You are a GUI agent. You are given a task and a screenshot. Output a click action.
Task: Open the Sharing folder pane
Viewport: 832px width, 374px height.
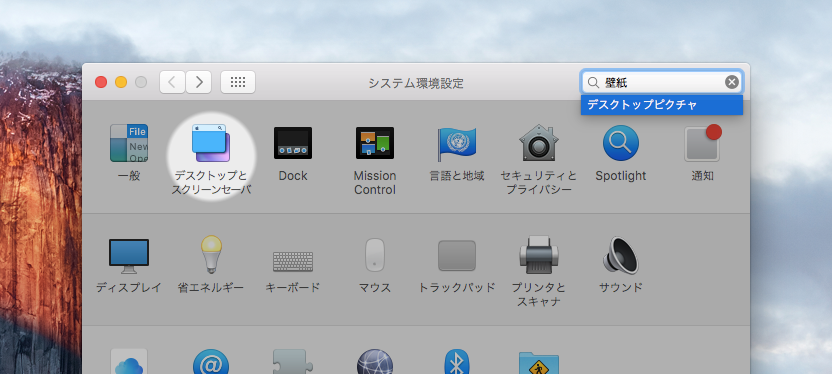[539, 362]
